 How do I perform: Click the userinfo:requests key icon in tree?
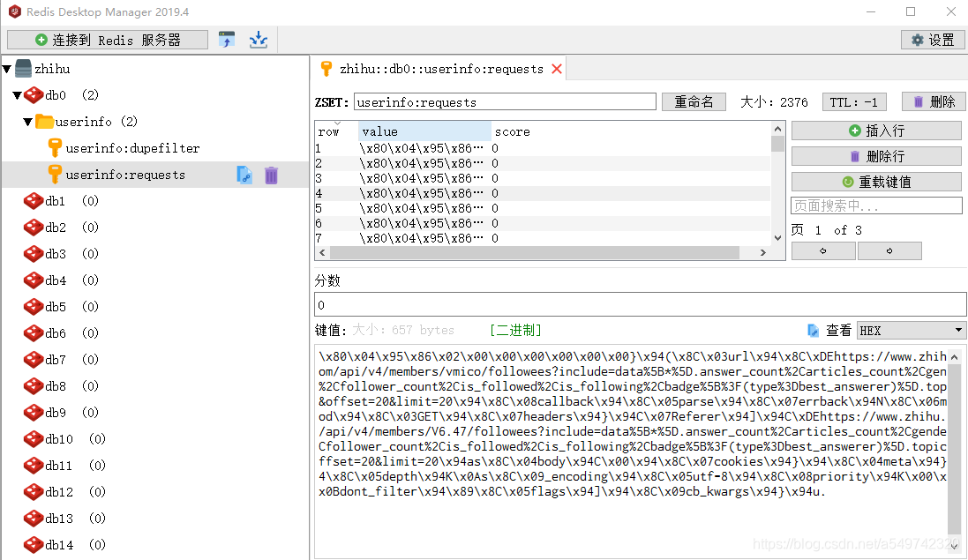55,175
